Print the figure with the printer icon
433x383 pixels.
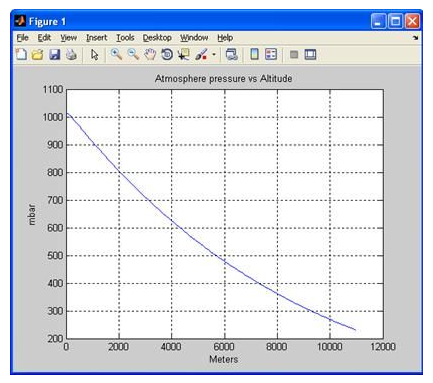(71, 54)
